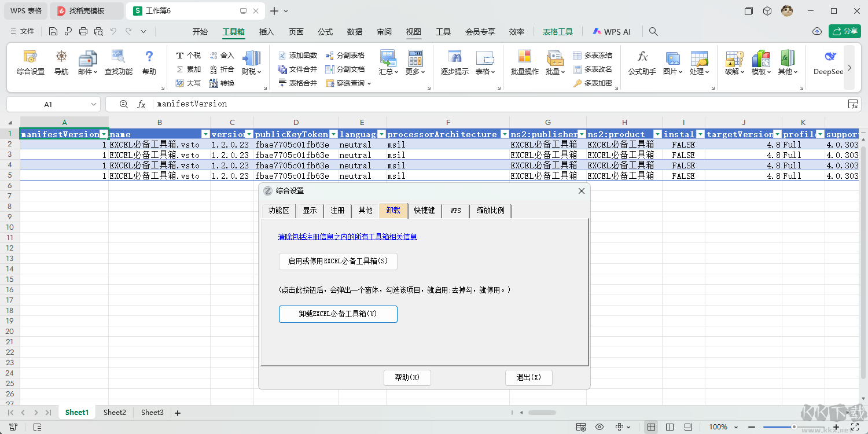Select 添加函数 add function

click(297, 56)
